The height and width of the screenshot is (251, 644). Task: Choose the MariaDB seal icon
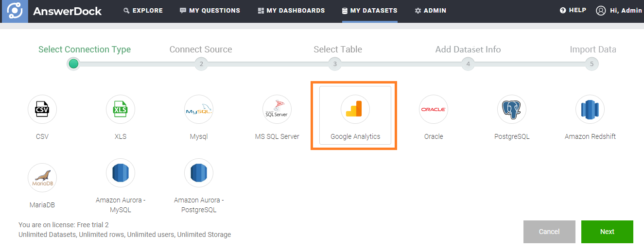42,178
